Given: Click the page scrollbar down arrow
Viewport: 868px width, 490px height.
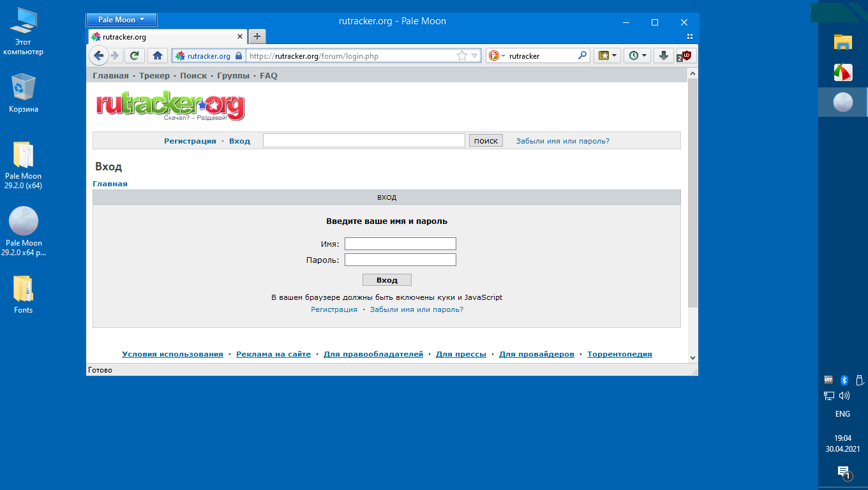Looking at the screenshot, I should pos(692,357).
